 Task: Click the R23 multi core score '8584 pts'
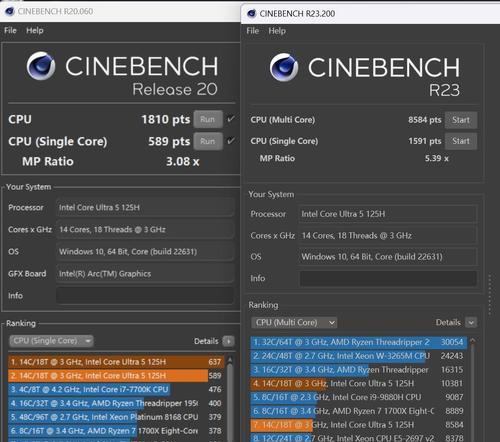(x=425, y=120)
